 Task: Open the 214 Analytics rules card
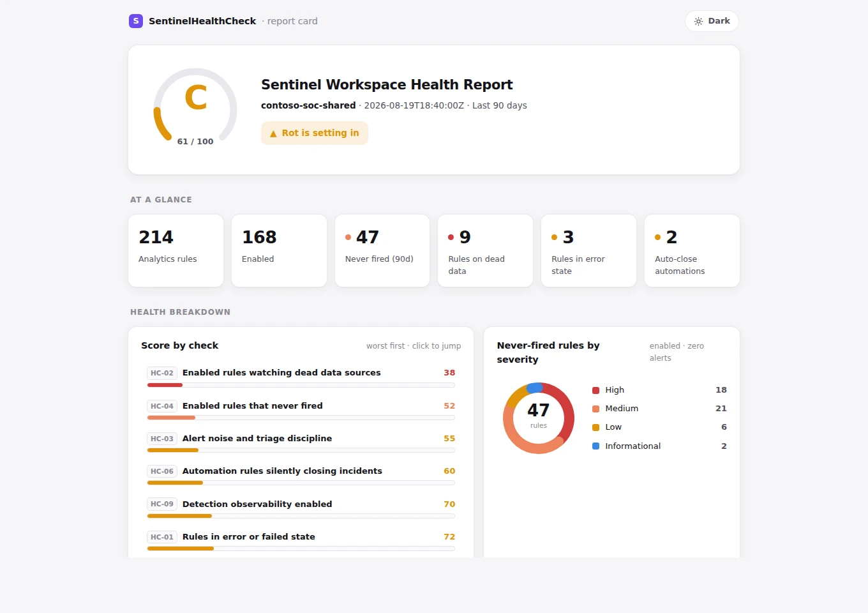pyautogui.click(x=176, y=250)
